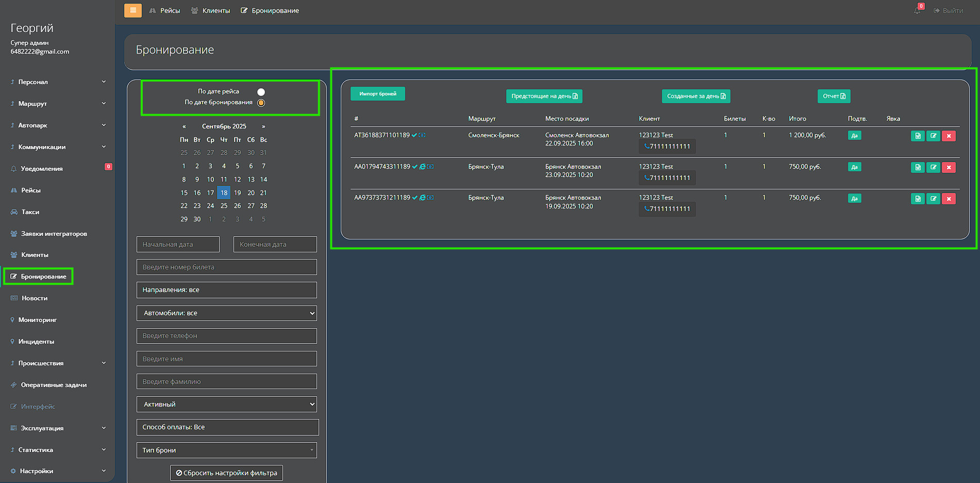The width and height of the screenshot is (980, 483).
Task: Open document icon for booking AA97373731211189
Action: (x=918, y=199)
